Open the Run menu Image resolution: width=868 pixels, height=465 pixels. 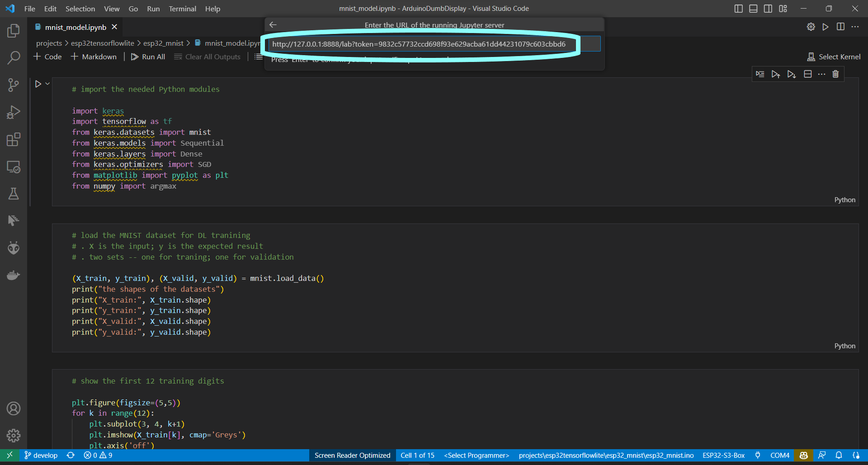pos(153,9)
